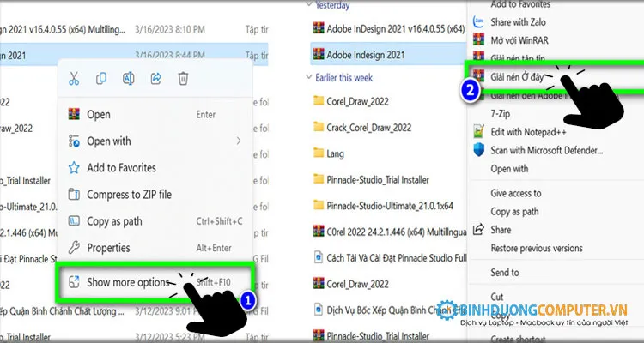Click the star icon beside Add to Favorites
Image resolution: width=644 pixels, height=343 pixels.
pos(74,168)
